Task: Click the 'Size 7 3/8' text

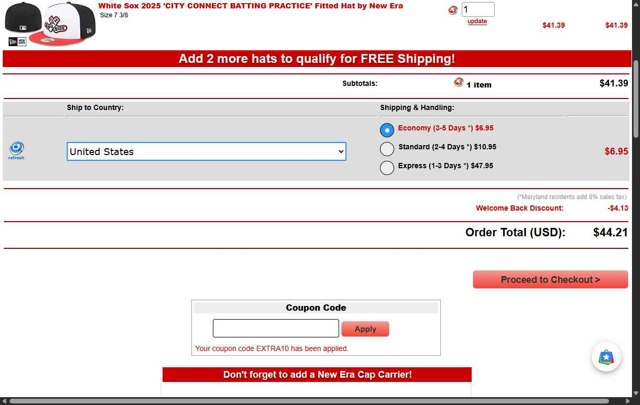Action: point(114,15)
